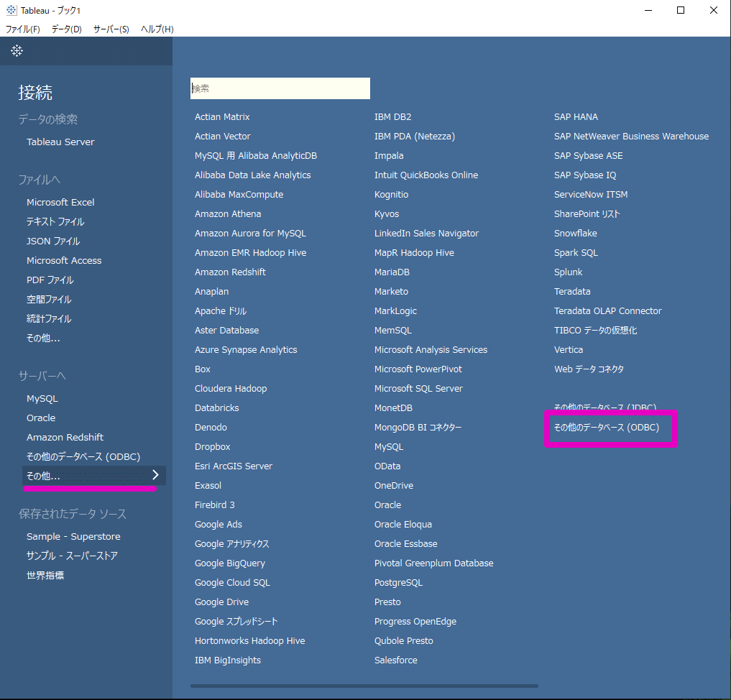The height and width of the screenshot is (700, 731).
Task: Choose Amazon Aurora for MySQL
Action: coord(250,234)
